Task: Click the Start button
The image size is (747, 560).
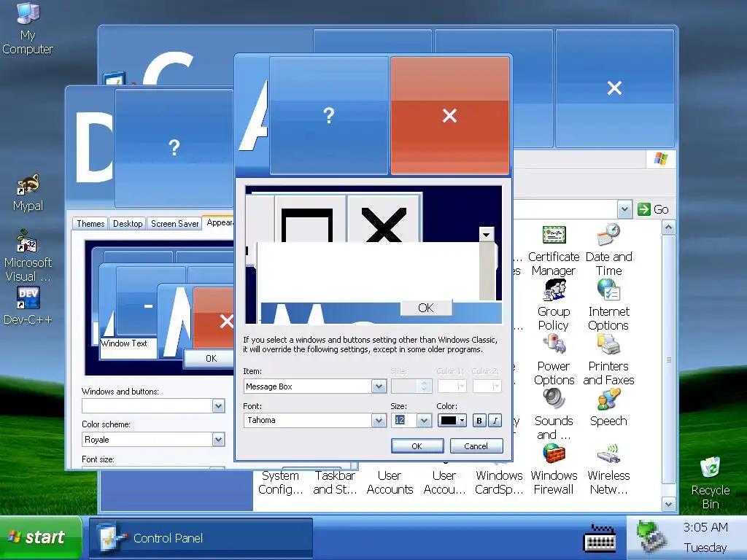Action: click(x=41, y=537)
